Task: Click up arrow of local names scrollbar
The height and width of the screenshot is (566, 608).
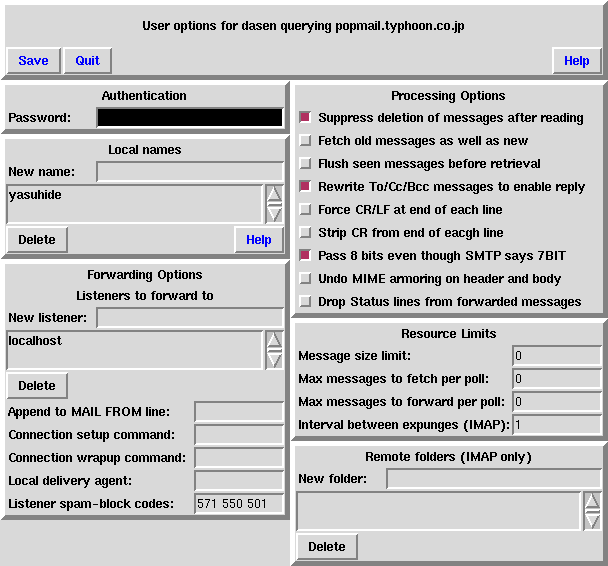Action: click(x=274, y=194)
